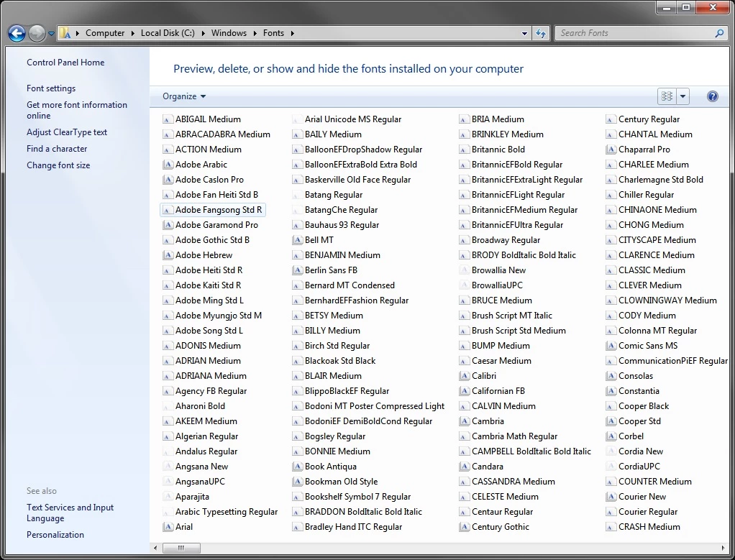Select the Book Antiqua font icon
The width and height of the screenshot is (735, 560).
pyautogui.click(x=297, y=467)
